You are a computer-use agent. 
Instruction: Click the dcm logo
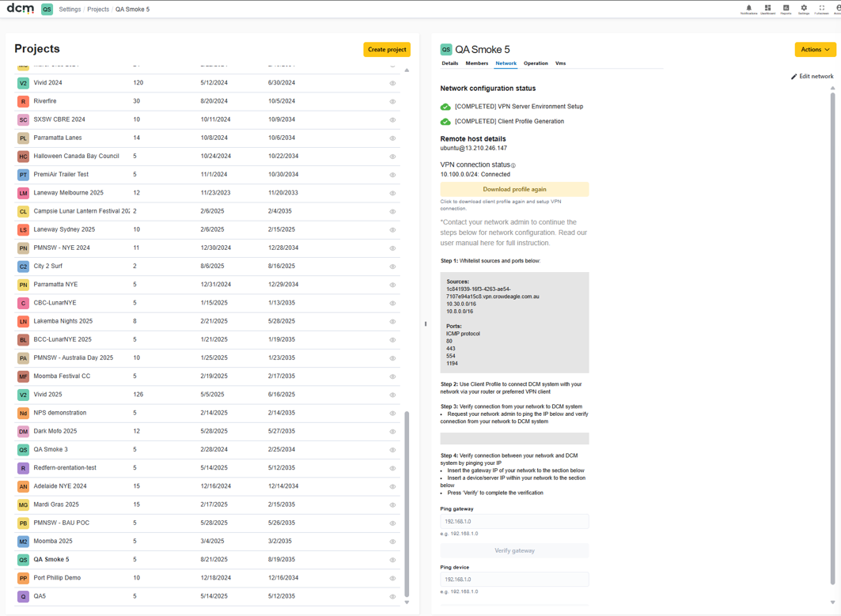pyautogui.click(x=21, y=9)
